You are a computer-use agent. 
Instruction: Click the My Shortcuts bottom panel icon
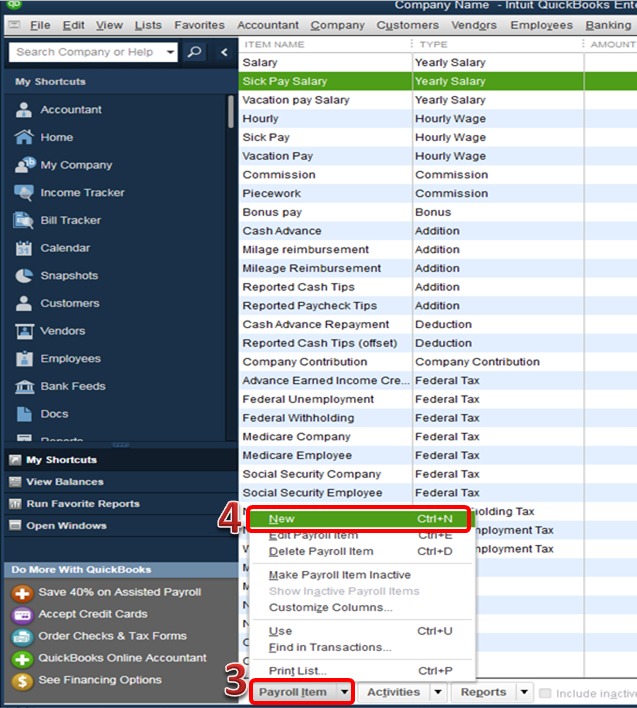15,460
